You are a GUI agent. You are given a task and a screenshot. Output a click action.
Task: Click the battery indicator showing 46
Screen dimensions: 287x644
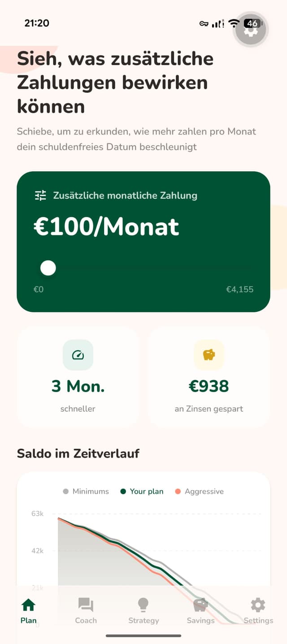pos(252,23)
